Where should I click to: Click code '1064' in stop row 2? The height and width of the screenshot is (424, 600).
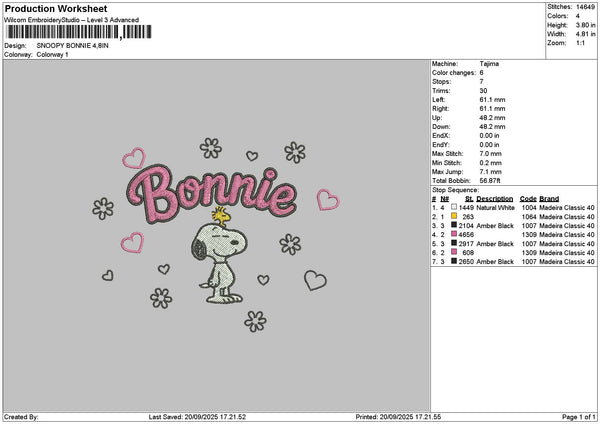pyautogui.click(x=529, y=217)
